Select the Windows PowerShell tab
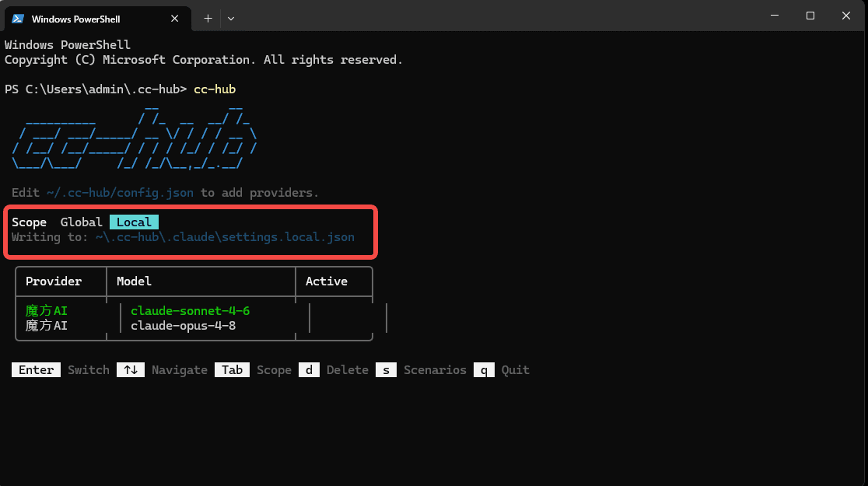This screenshot has height=486, width=868. [97, 19]
